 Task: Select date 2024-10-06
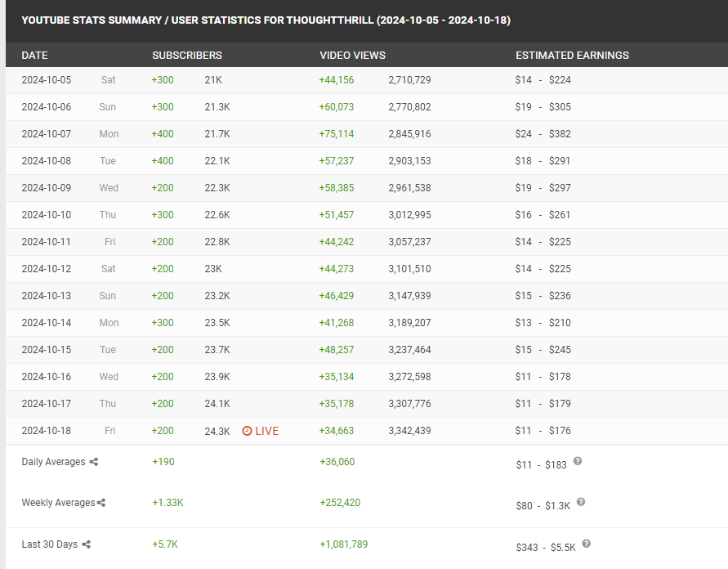(x=47, y=107)
